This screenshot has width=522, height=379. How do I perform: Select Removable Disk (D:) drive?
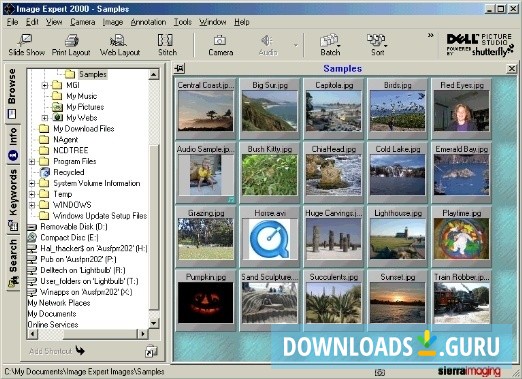pos(74,227)
